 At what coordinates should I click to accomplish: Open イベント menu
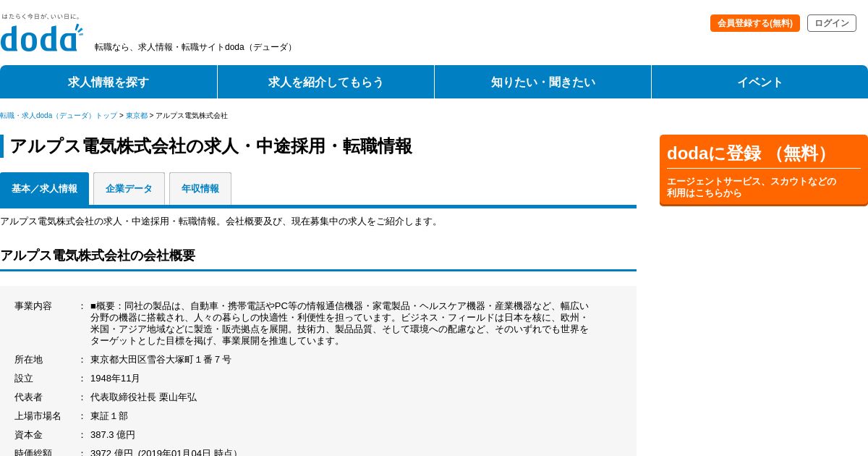[x=759, y=82]
